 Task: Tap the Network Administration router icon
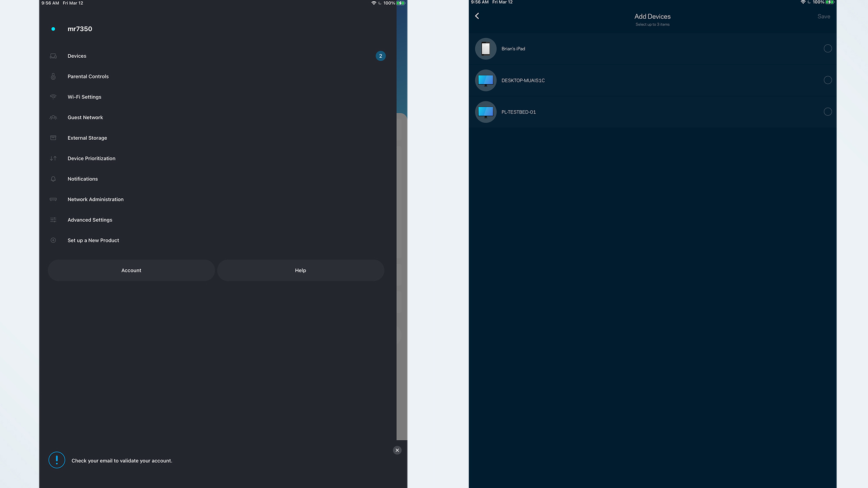coord(53,200)
